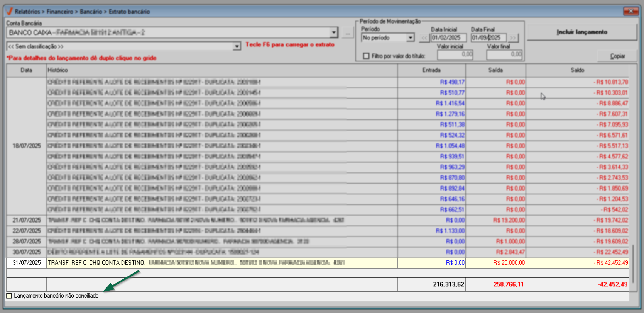Click the Saída column header
The width and height of the screenshot is (644, 313).
pos(495,70)
